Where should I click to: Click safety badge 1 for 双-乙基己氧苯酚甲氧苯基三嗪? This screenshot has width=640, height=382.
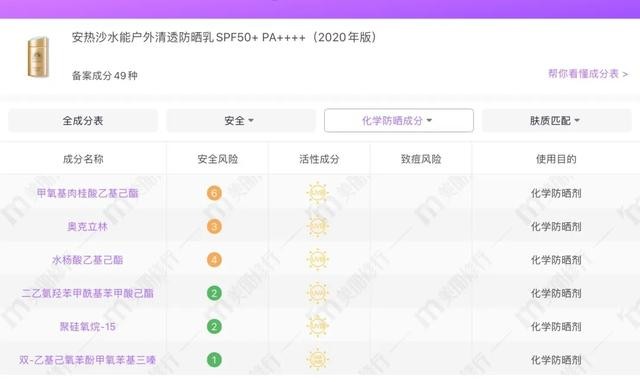point(214,360)
